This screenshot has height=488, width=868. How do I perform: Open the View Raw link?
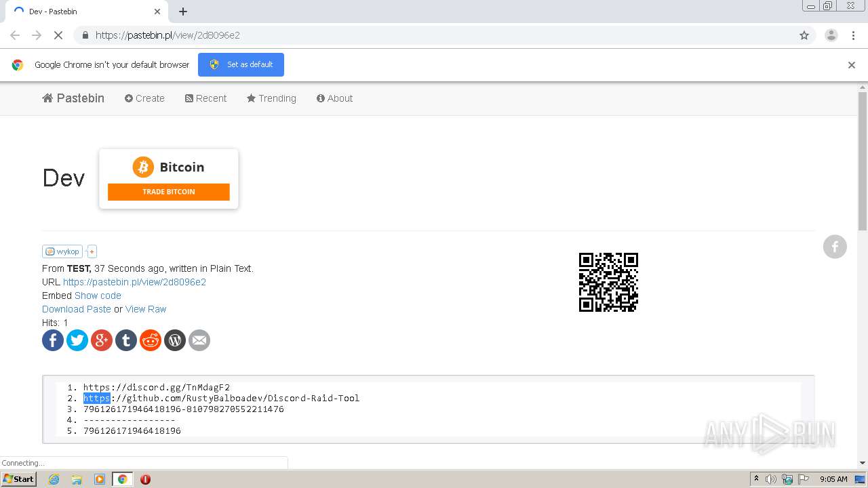pos(146,309)
